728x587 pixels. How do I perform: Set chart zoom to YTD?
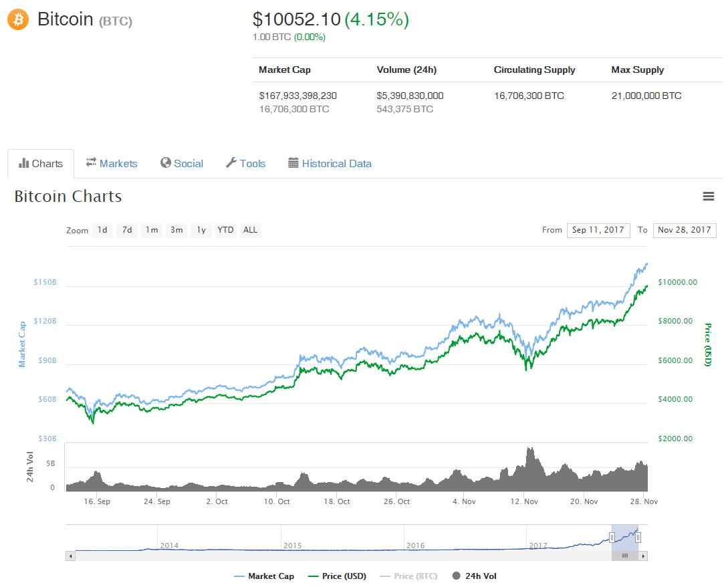226,230
